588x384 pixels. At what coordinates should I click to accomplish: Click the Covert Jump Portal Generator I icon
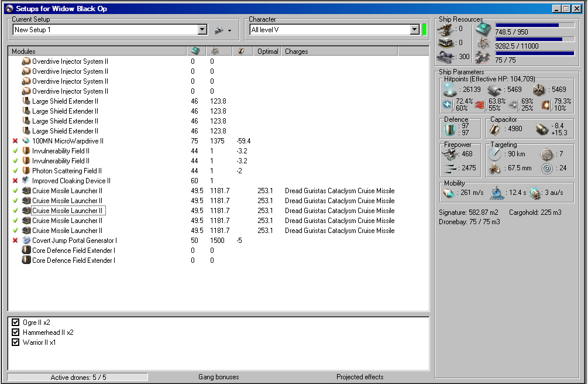pyautogui.click(x=26, y=240)
